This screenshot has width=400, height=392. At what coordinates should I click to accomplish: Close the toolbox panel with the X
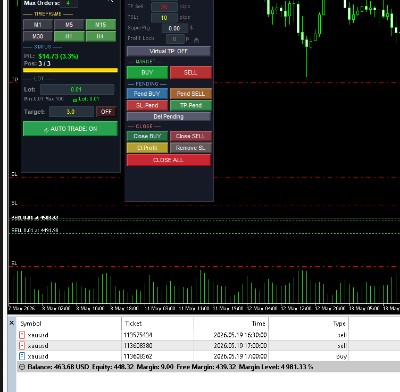(12, 323)
